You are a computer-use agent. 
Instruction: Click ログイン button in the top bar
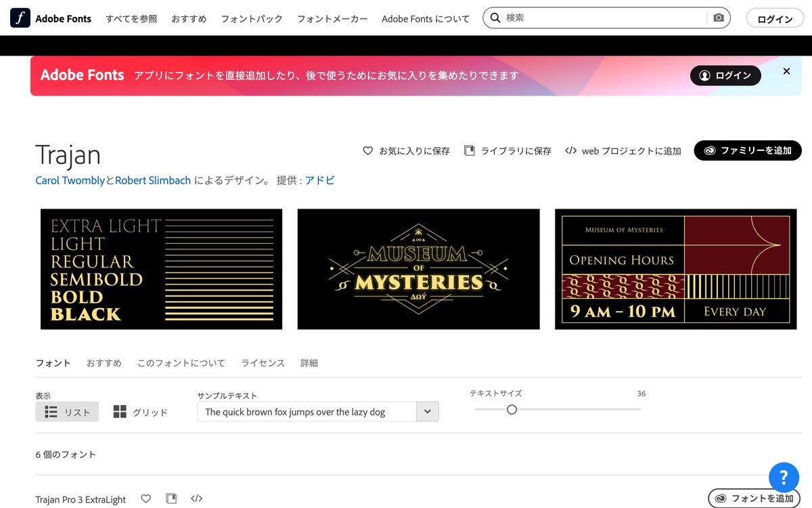775,19
